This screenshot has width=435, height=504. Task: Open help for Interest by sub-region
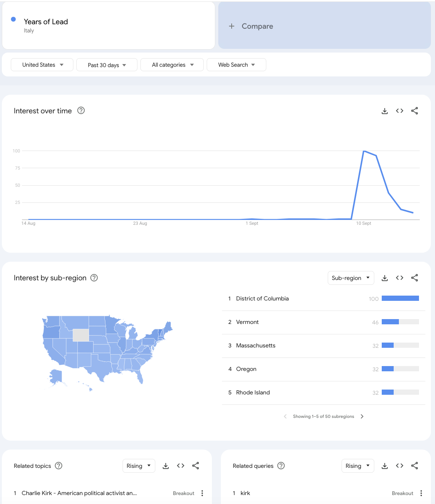(x=94, y=278)
